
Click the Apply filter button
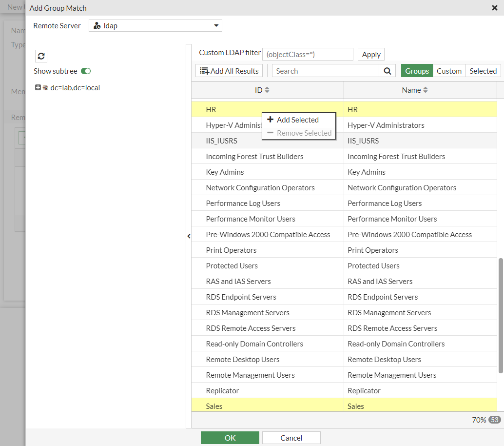(x=371, y=54)
